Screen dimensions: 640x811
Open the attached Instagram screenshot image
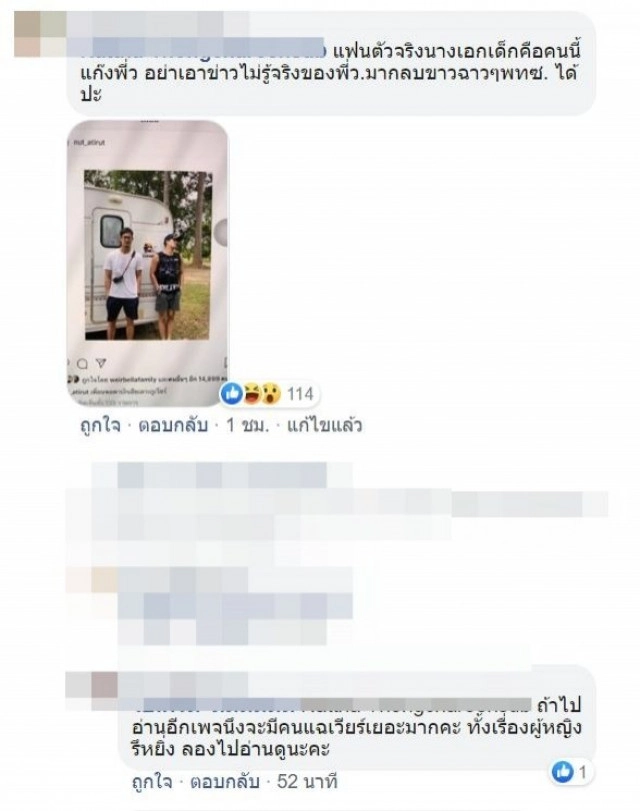pos(148,264)
